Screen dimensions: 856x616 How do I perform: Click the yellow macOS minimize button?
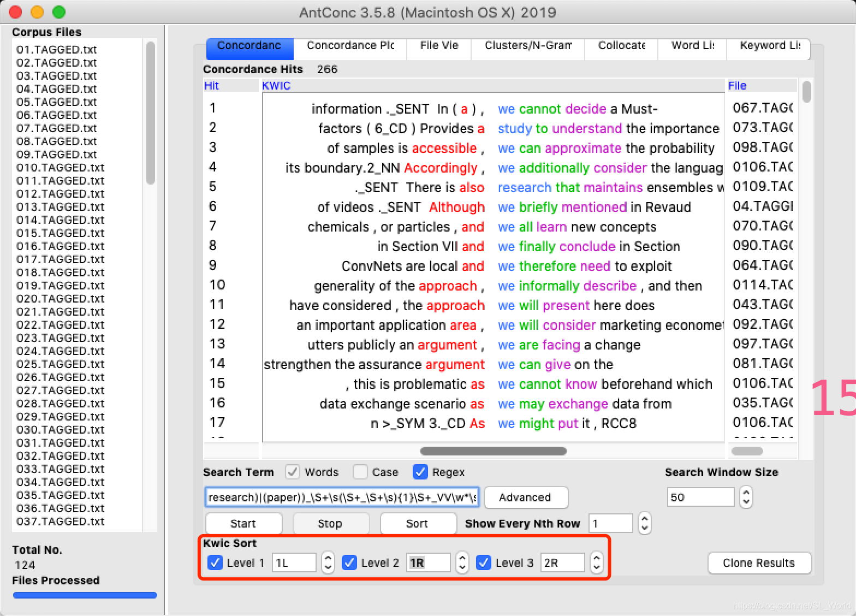click(37, 12)
